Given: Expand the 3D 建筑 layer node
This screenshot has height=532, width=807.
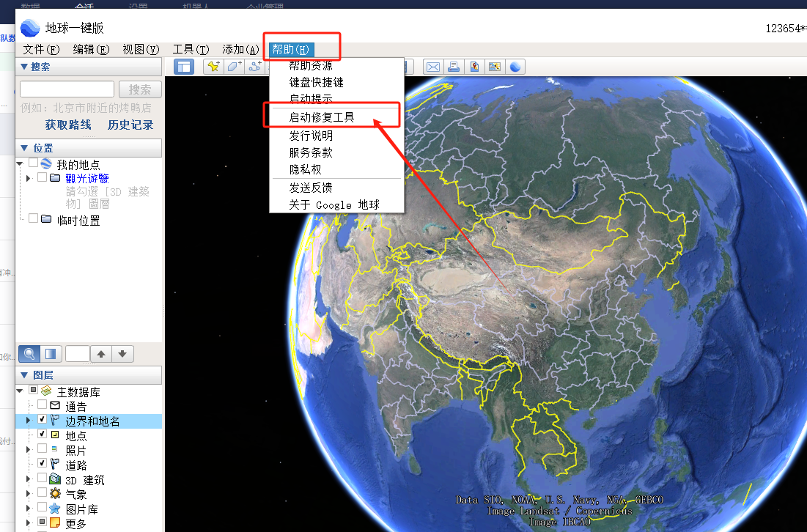Looking at the screenshot, I should coord(29,479).
